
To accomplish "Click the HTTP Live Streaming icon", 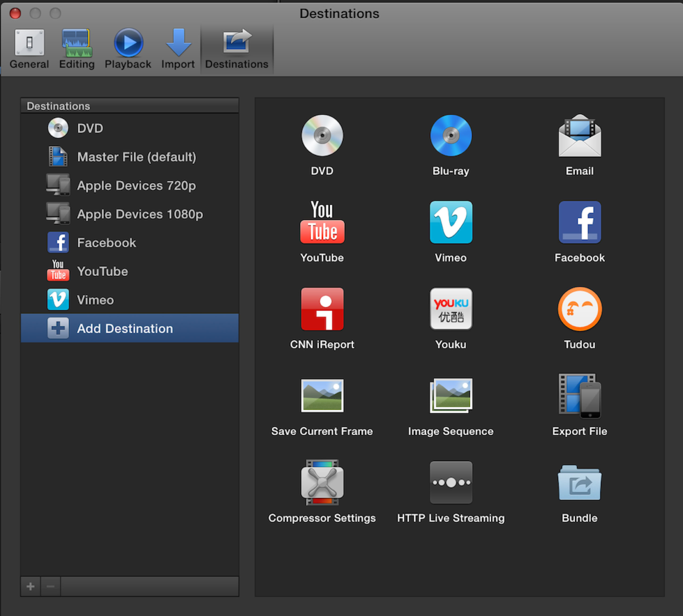I will pos(451,482).
